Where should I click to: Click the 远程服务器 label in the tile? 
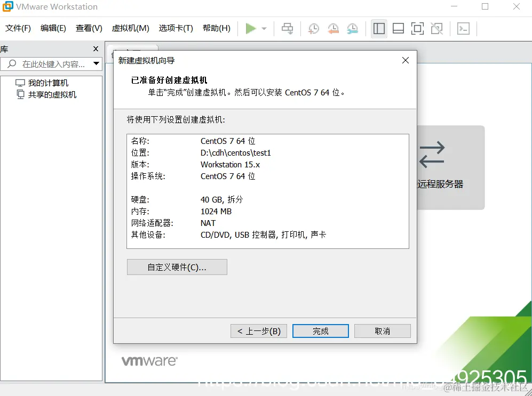tap(440, 184)
